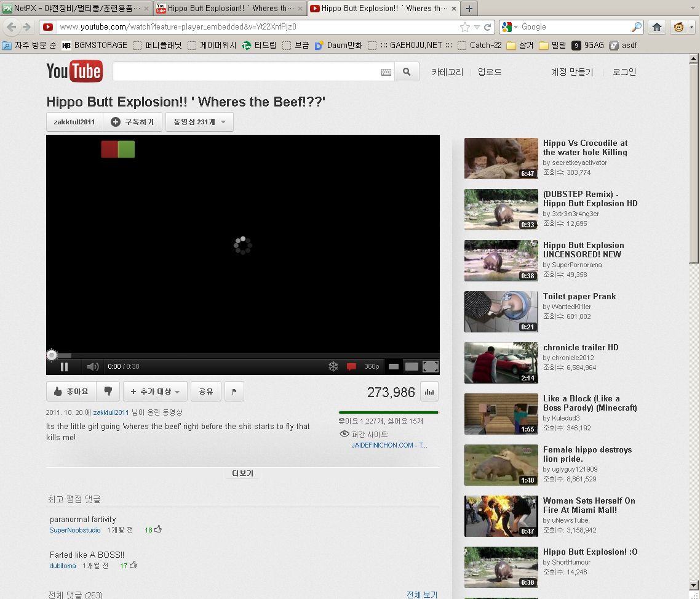
Task: Flag the video as inappropriate
Action: pos(234,392)
